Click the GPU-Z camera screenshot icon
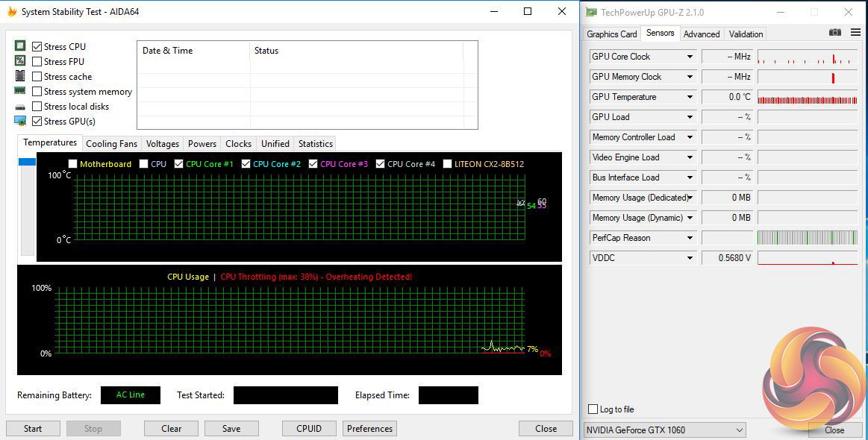Screen dimensions: 868x440 pos(835,33)
